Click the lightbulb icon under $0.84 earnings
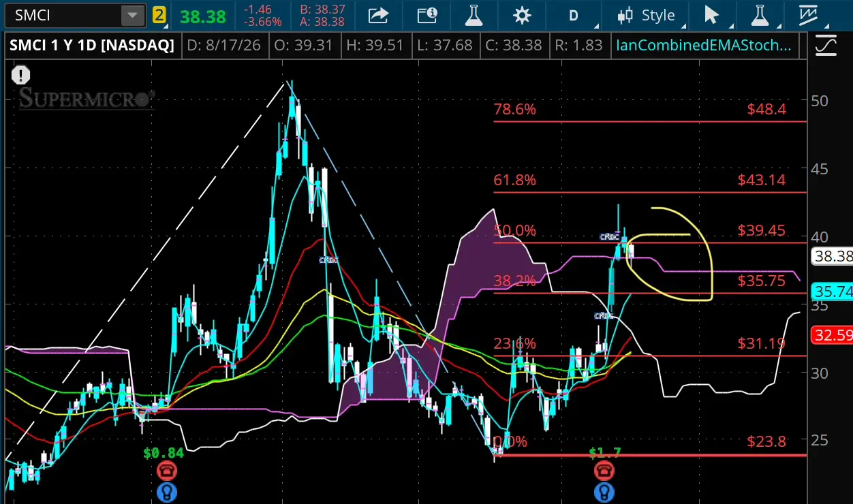 point(166,492)
